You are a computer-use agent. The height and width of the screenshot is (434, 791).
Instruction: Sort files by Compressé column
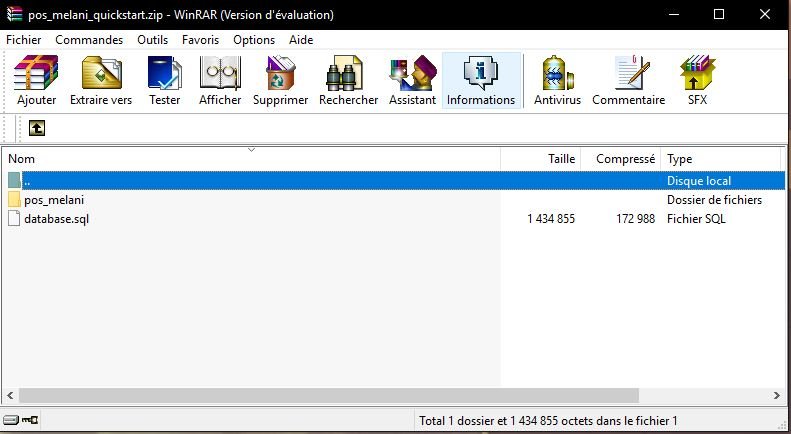(x=621, y=159)
